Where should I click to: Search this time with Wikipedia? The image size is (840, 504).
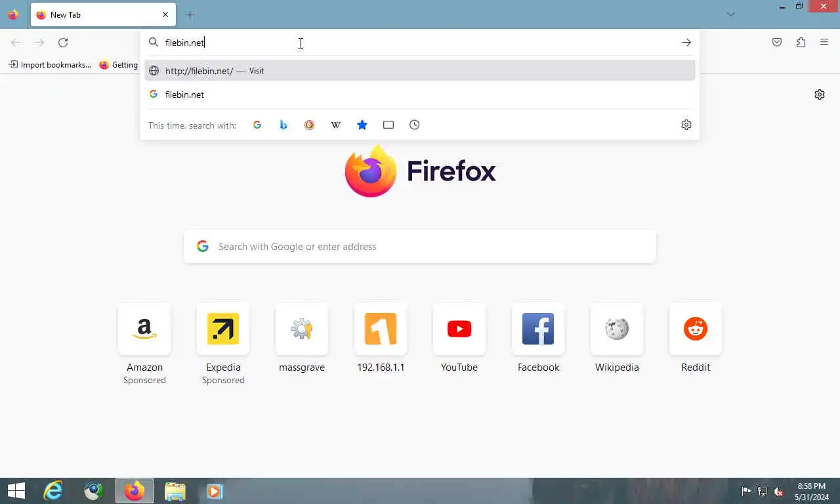336,125
